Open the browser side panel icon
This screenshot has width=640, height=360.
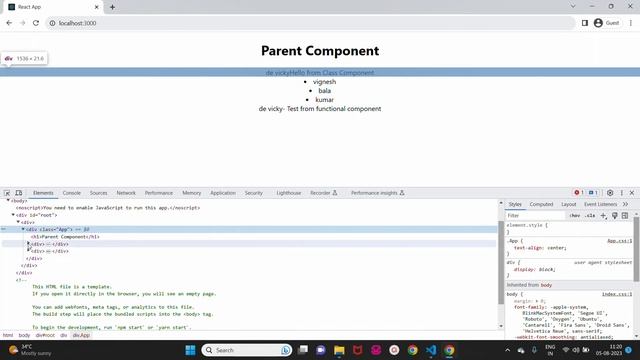coord(584,23)
